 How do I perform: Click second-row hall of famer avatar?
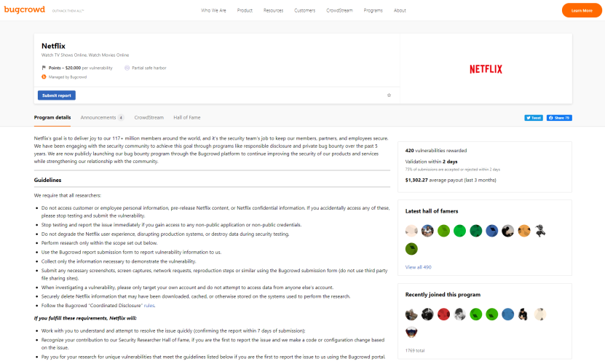click(411, 248)
